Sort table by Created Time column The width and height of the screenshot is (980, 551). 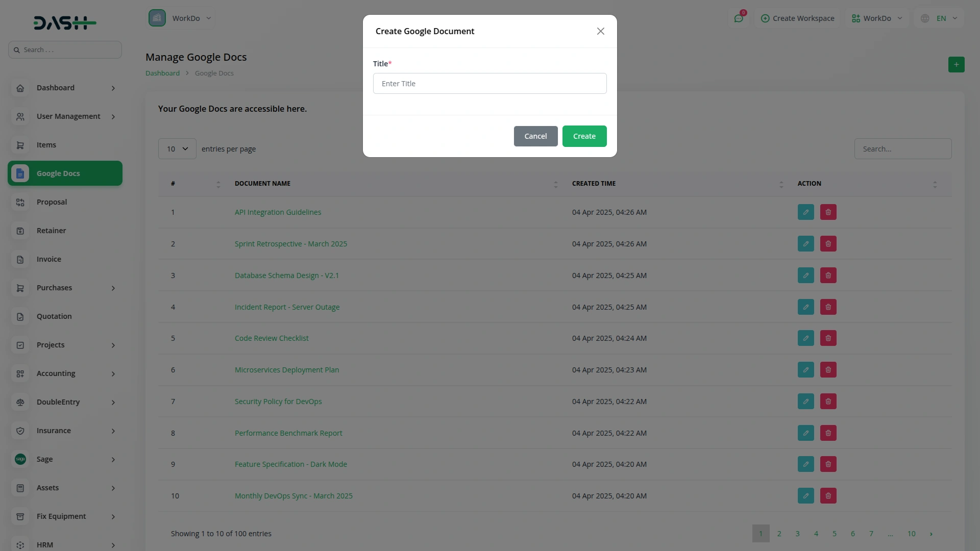[x=781, y=184]
